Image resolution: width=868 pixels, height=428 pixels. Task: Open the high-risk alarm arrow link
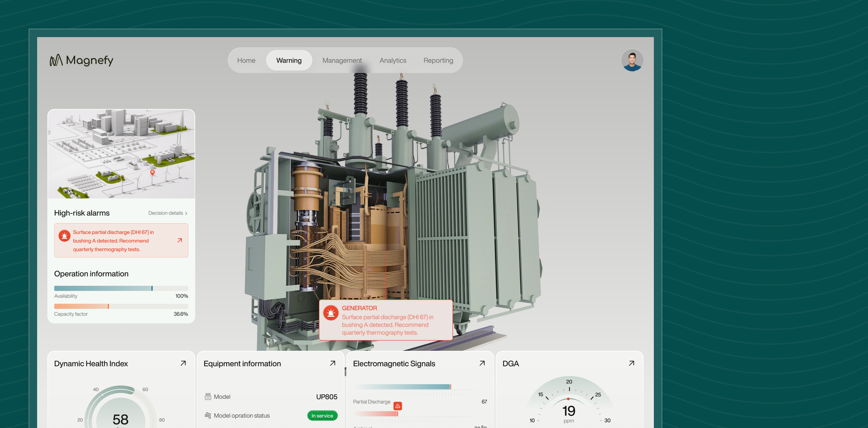[x=180, y=240]
